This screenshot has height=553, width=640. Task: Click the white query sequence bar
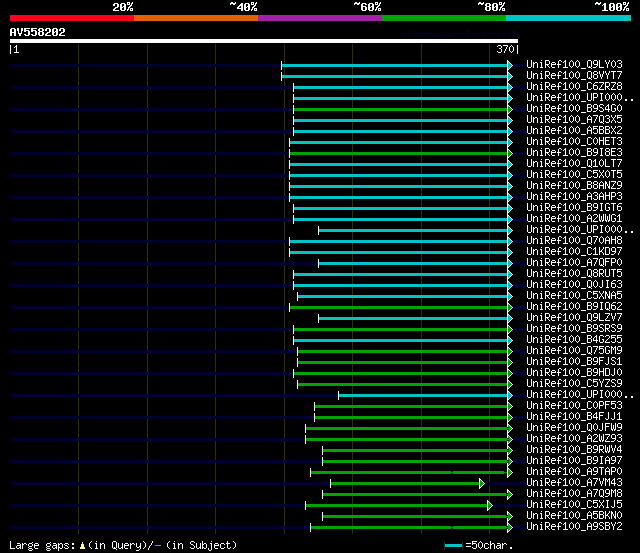point(264,41)
